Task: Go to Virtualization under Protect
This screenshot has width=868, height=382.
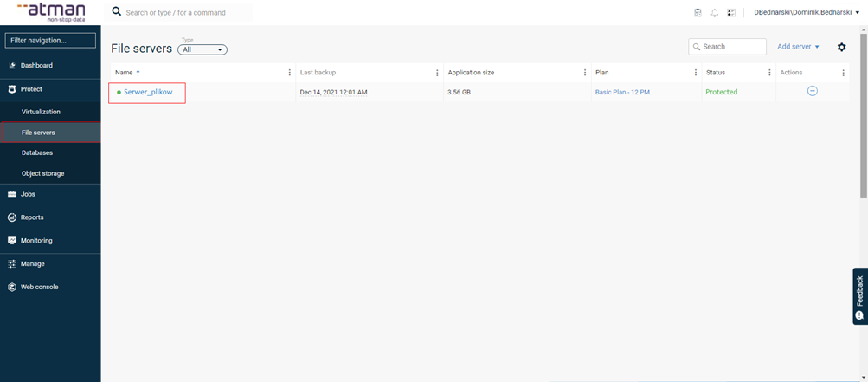Action: click(41, 112)
